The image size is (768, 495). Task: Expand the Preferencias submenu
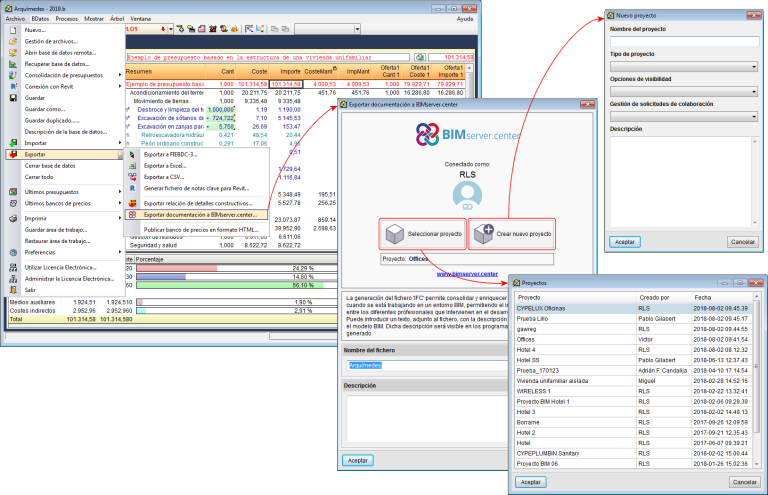point(120,252)
